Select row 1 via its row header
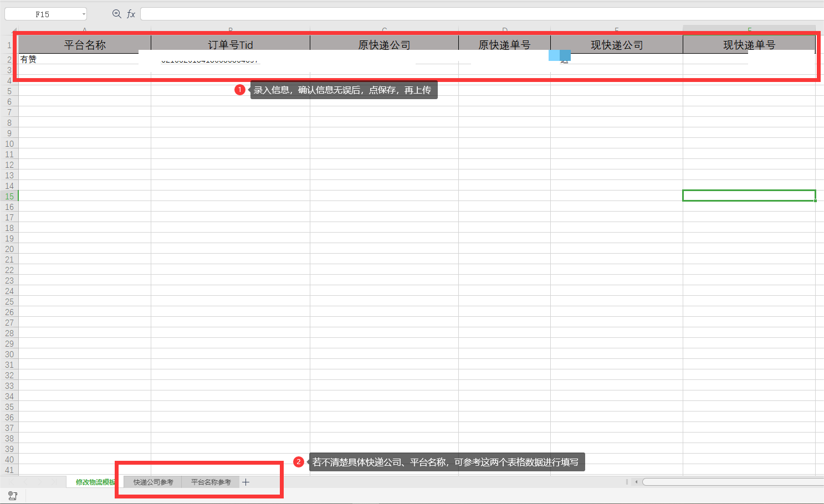824x504 pixels. pos(9,45)
